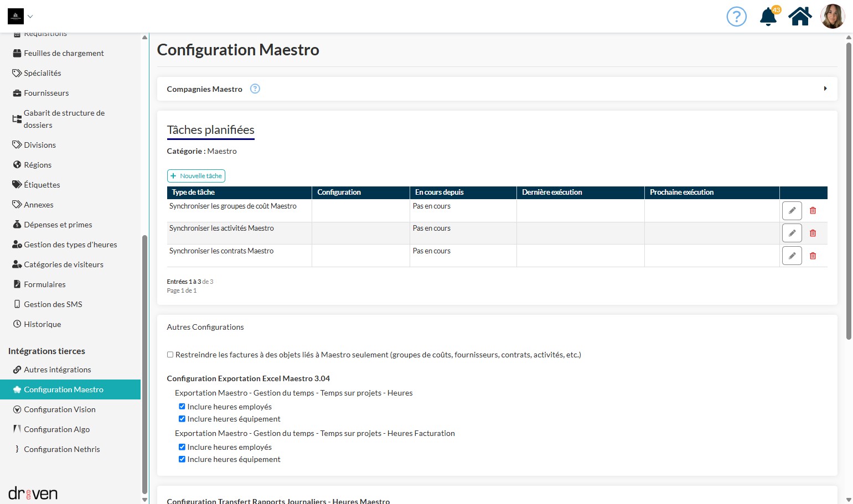Sort by Prochaine exécution column header
The height and width of the screenshot is (504, 853).
[712, 192]
